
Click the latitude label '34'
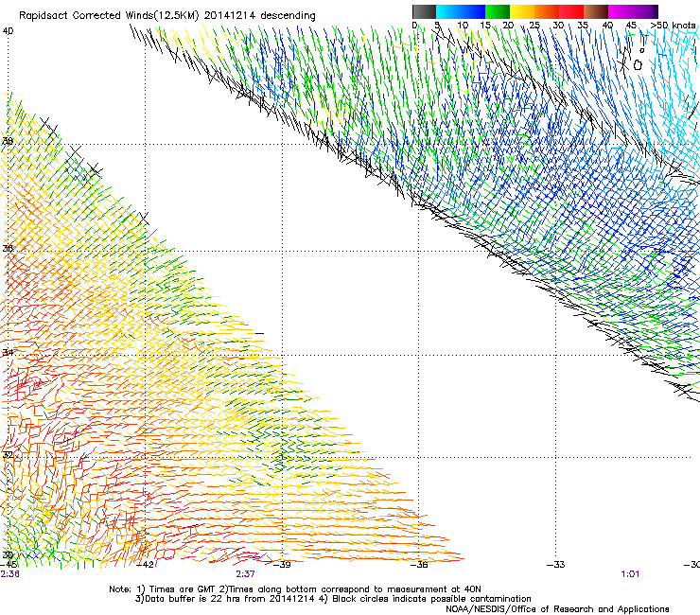click(x=8, y=352)
